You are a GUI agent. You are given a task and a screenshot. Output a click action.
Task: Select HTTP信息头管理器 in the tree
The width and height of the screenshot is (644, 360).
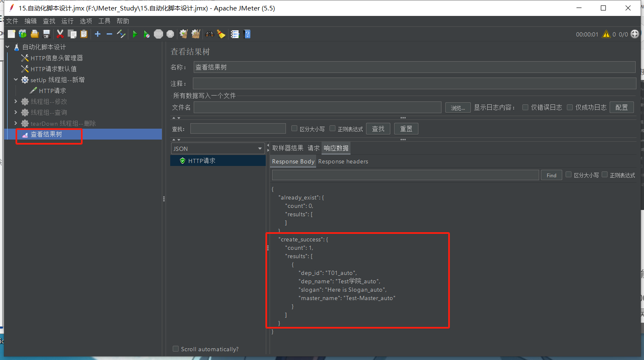pyautogui.click(x=57, y=58)
